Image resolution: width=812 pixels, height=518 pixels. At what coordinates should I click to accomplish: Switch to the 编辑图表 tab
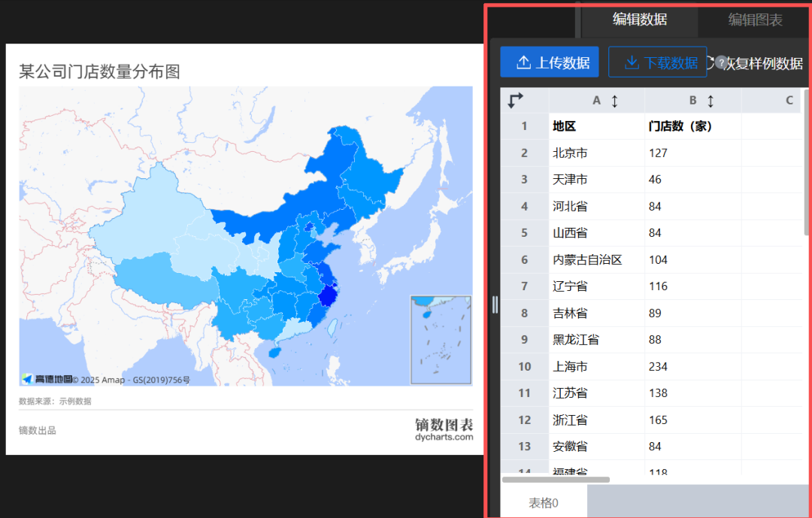point(754,20)
